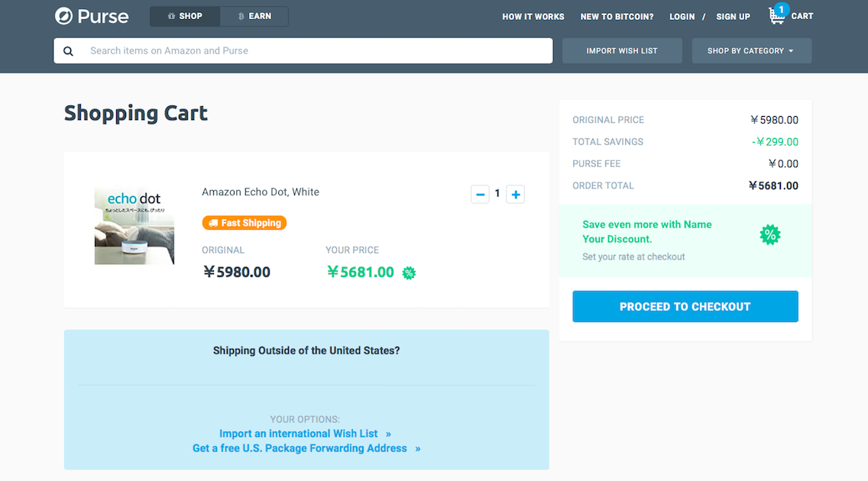Click green discount badge beside Your Price
868x481 pixels.
410,273
